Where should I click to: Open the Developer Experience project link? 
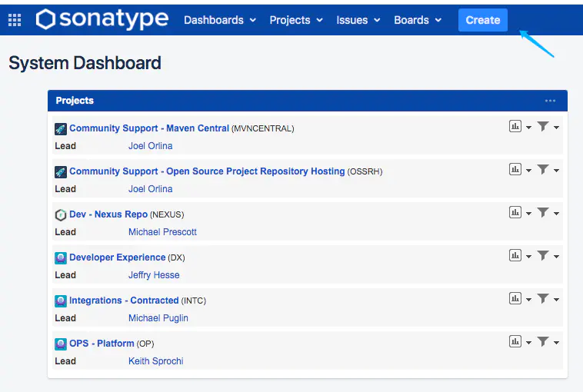point(117,257)
